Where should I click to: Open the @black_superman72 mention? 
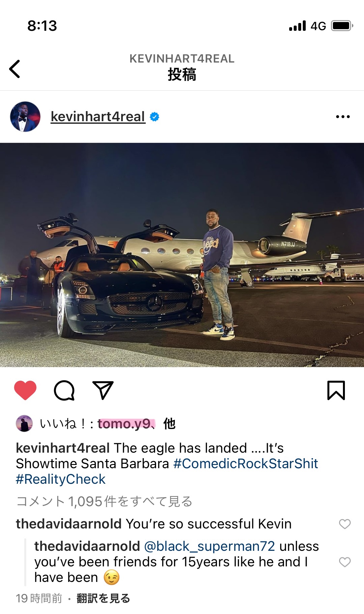click(210, 546)
